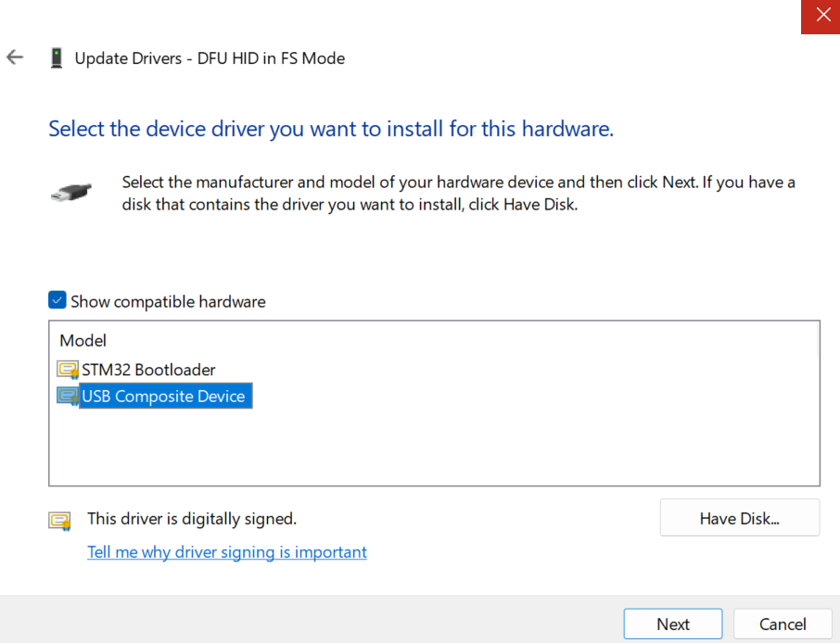
Task: Click the Model column header
Action: pyautogui.click(x=83, y=341)
